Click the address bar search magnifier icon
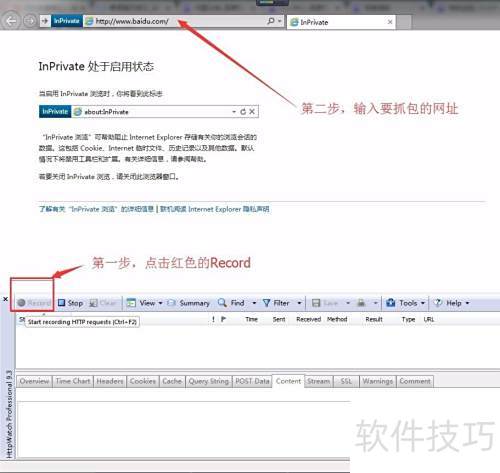 [x=271, y=21]
